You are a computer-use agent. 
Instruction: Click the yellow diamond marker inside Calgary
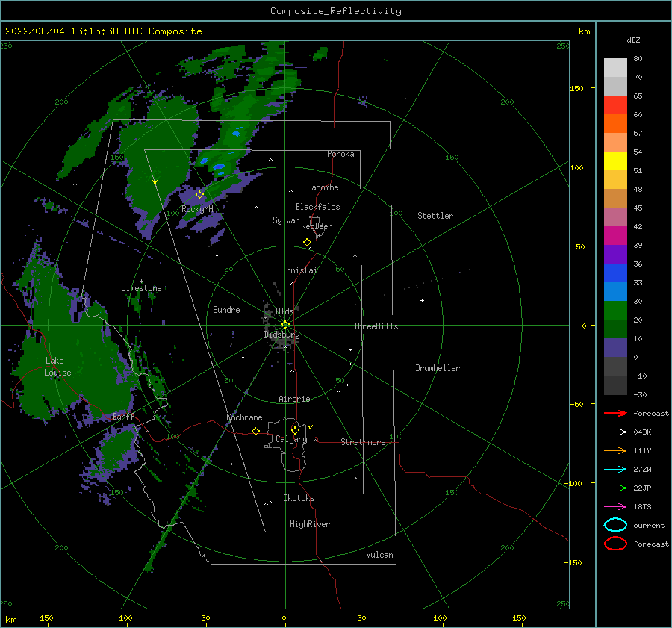(x=295, y=430)
